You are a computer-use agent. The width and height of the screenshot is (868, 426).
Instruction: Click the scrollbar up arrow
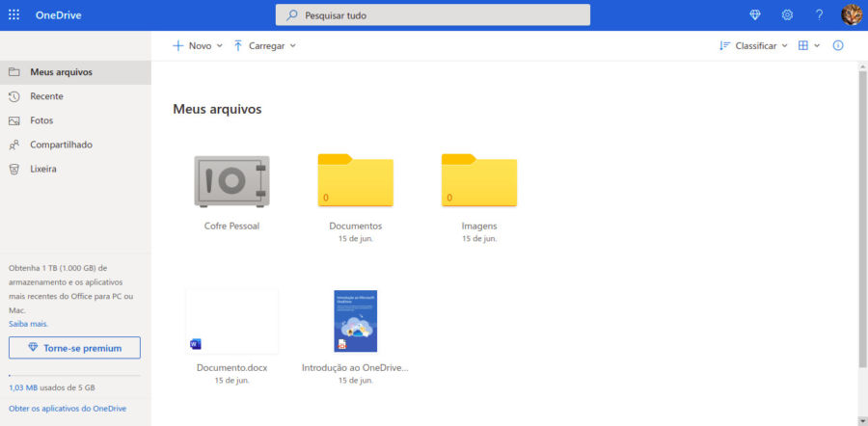[x=862, y=67]
